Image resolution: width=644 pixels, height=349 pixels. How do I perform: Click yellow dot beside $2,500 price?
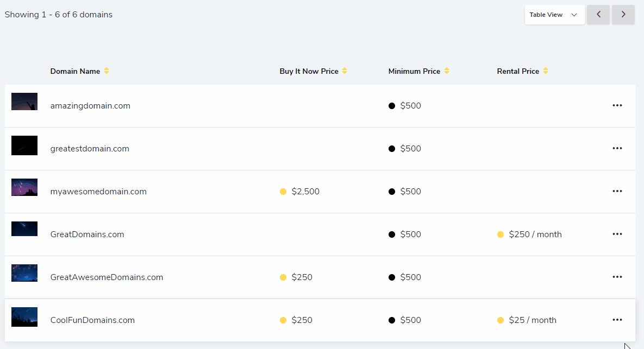click(283, 192)
